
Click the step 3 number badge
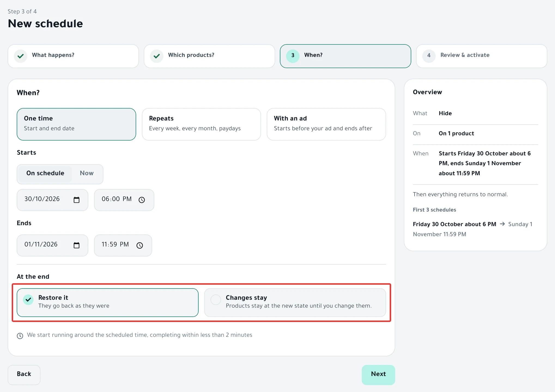(293, 56)
